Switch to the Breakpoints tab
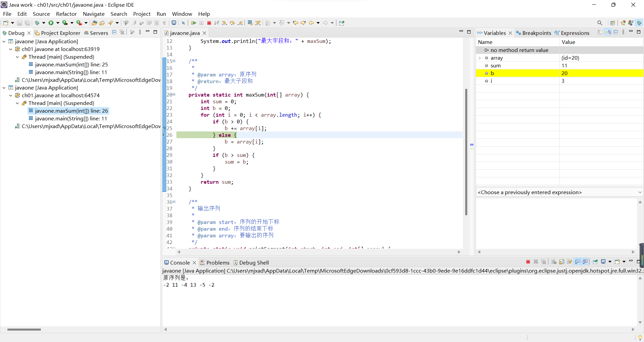 tap(534, 33)
